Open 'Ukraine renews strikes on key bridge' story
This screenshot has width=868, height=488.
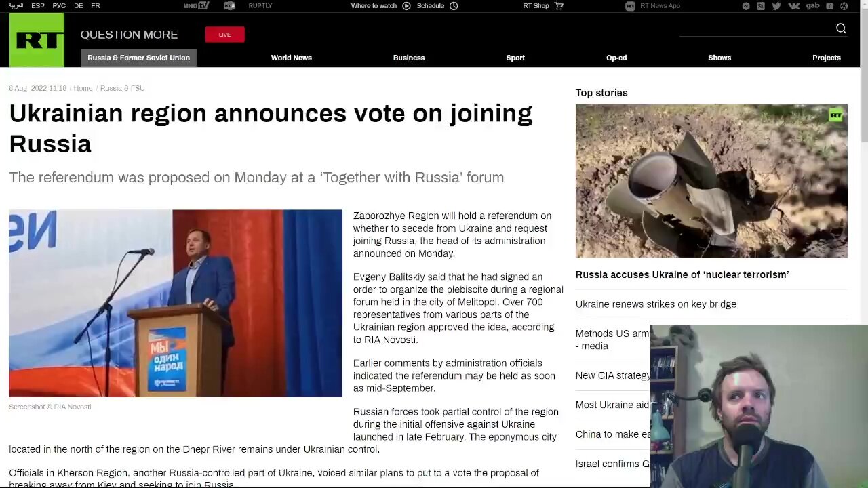pos(656,304)
